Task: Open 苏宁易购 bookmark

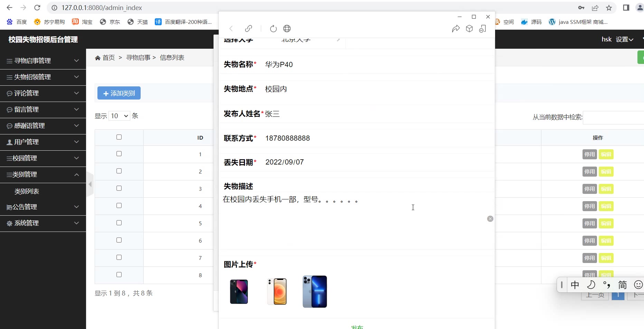Action: pyautogui.click(x=49, y=22)
